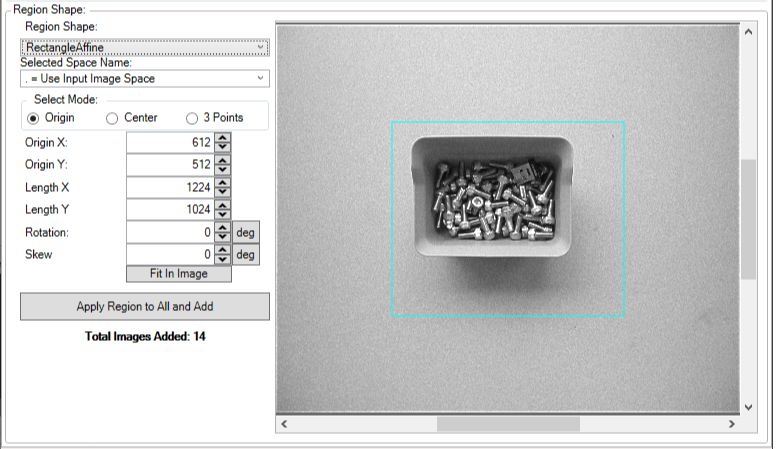
Task: Click the Total Images Added: 14 text
Action: click(x=145, y=337)
